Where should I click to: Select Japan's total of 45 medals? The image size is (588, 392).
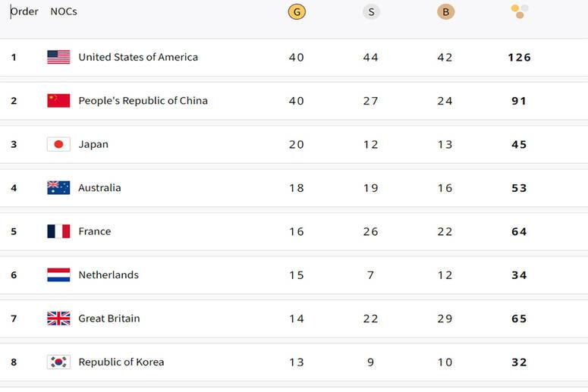pos(519,145)
